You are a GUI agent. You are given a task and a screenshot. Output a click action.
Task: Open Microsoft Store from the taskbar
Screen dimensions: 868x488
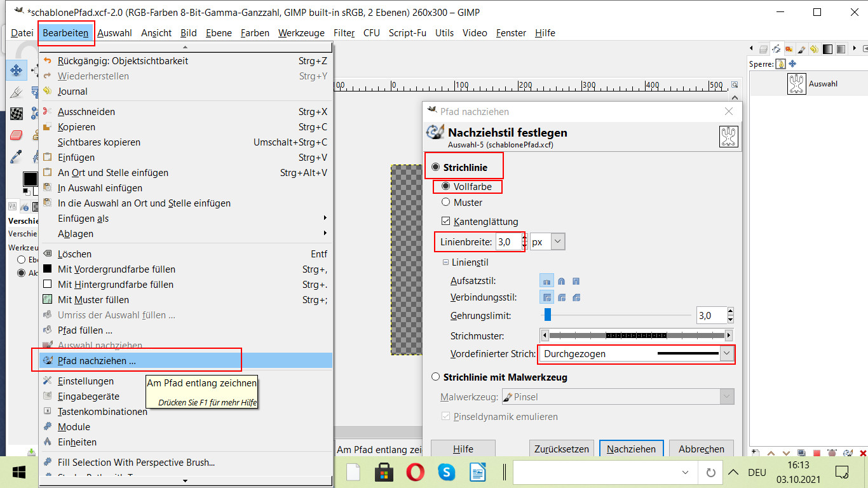pos(384,472)
